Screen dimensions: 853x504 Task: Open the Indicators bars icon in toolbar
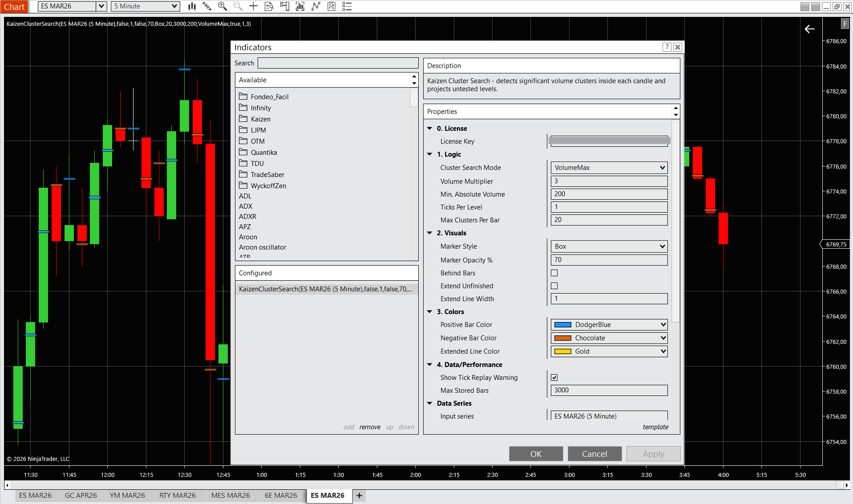(300, 6)
